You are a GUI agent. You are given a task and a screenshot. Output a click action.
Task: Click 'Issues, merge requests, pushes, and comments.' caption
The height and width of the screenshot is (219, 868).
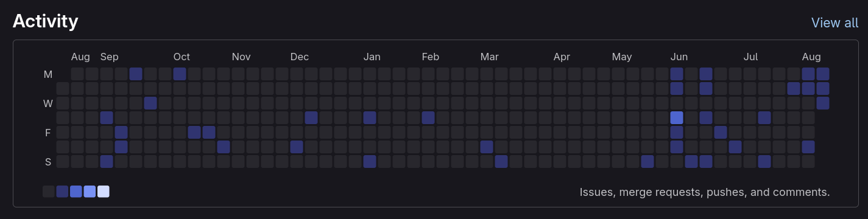tap(705, 192)
